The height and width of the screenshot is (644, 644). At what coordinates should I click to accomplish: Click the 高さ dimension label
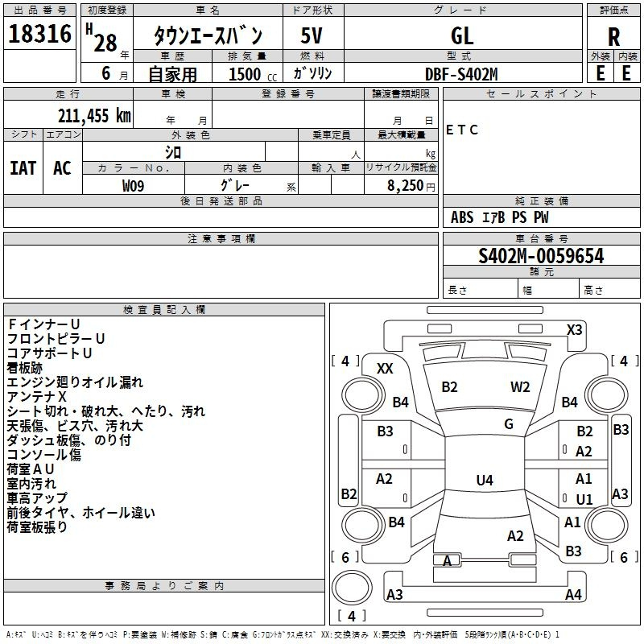coord(593,291)
